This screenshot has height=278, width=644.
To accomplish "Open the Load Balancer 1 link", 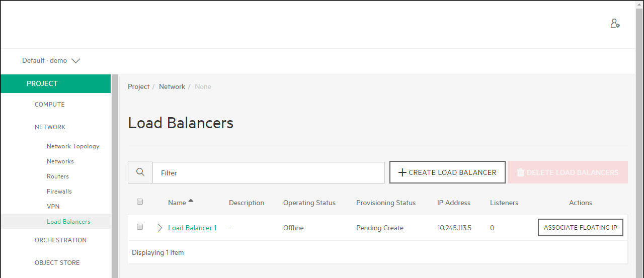I will click(192, 228).
